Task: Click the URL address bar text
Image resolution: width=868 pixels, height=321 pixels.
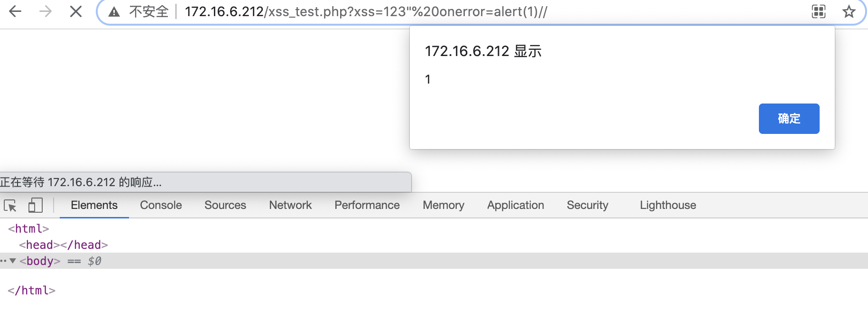Action: 366,12
